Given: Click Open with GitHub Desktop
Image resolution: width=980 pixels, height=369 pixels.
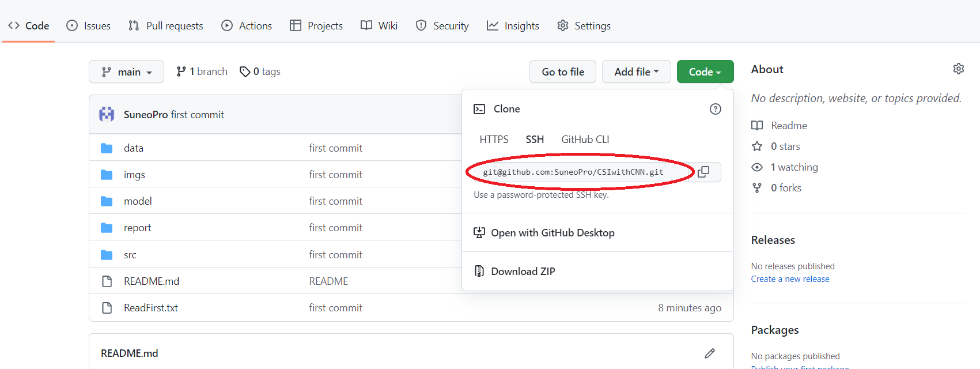Looking at the screenshot, I should click(x=553, y=233).
